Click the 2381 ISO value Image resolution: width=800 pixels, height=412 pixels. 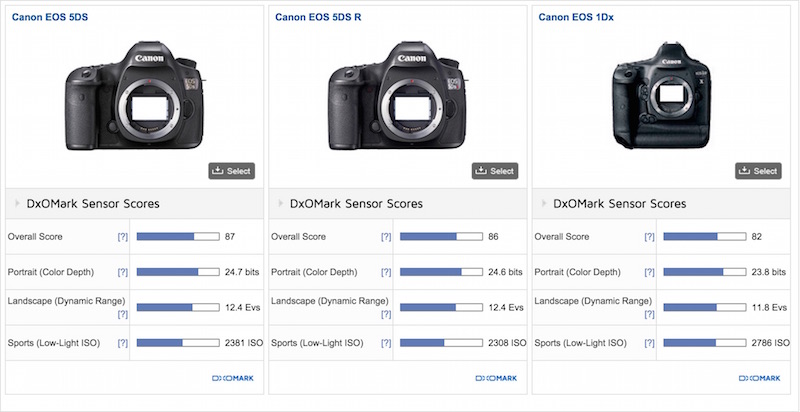pyautogui.click(x=244, y=343)
